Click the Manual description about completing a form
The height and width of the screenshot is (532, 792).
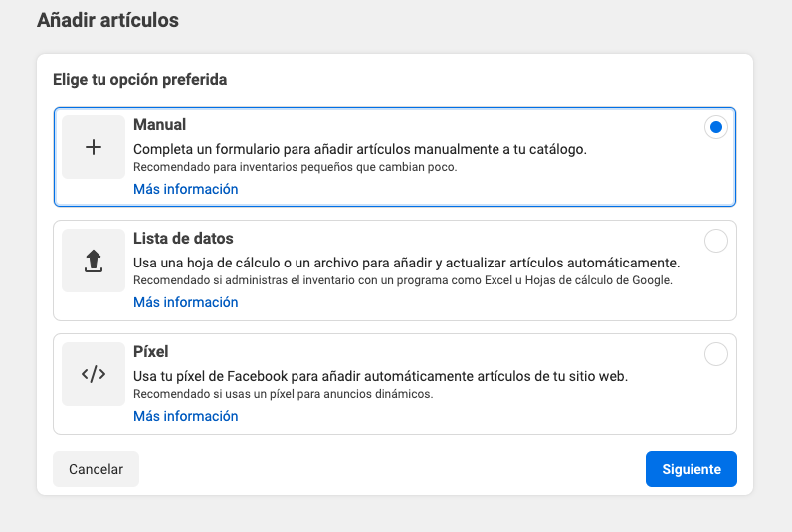(360, 149)
